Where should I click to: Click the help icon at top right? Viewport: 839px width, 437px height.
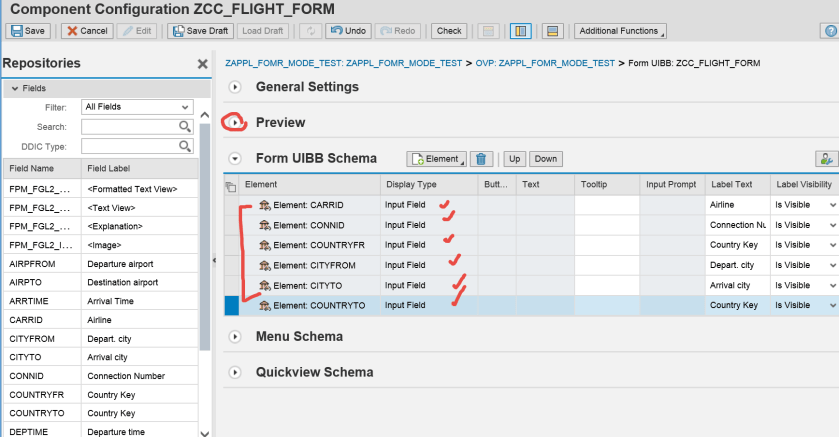click(830, 31)
